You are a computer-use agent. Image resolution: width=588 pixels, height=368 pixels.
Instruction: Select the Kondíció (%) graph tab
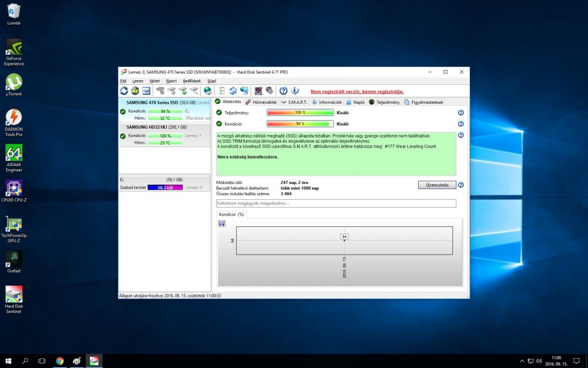click(231, 215)
